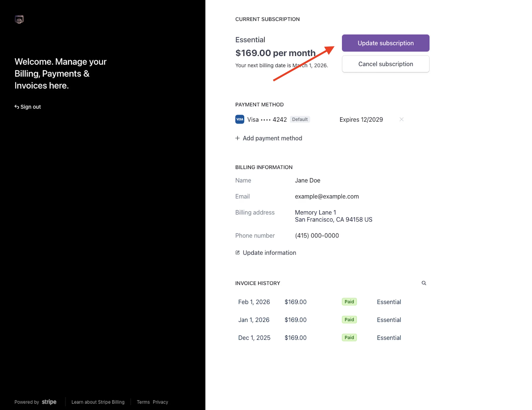Click the Powered by text in footer
532x410 pixels.
[27, 402]
